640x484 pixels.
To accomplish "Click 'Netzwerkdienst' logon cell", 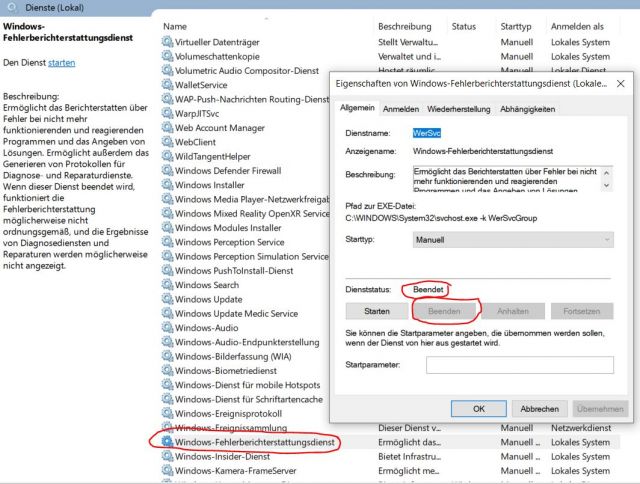I will pos(581,428).
